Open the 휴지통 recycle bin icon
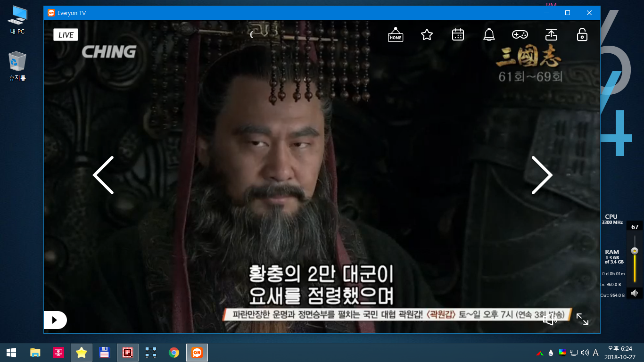644x362 pixels. tap(17, 66)
